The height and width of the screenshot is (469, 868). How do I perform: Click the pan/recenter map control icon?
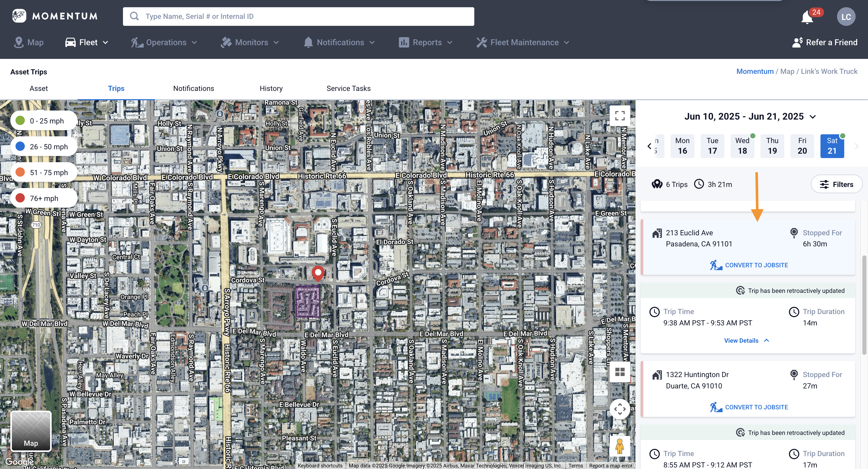pyautogui.click(x=620, y=409)
